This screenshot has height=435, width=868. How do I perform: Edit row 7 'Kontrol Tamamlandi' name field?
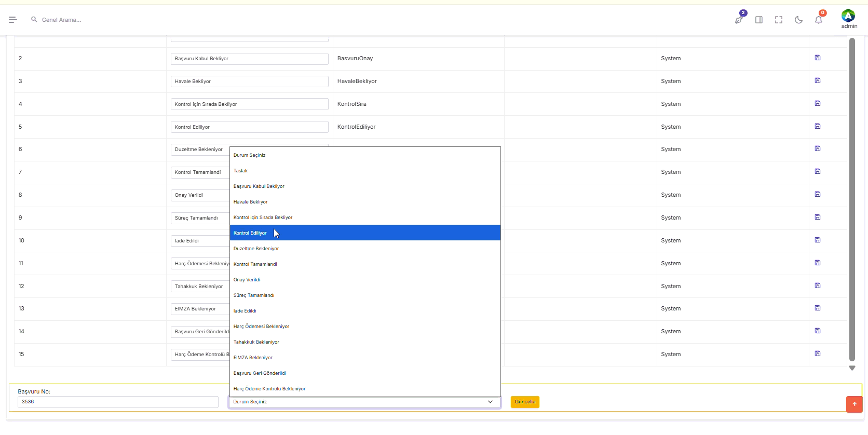[200, 172]
